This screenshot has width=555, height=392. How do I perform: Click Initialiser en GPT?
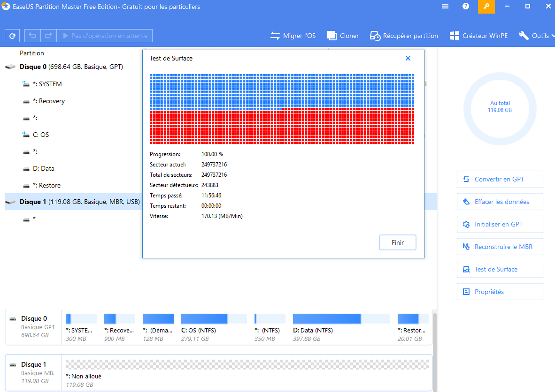[x=500, y=224]
